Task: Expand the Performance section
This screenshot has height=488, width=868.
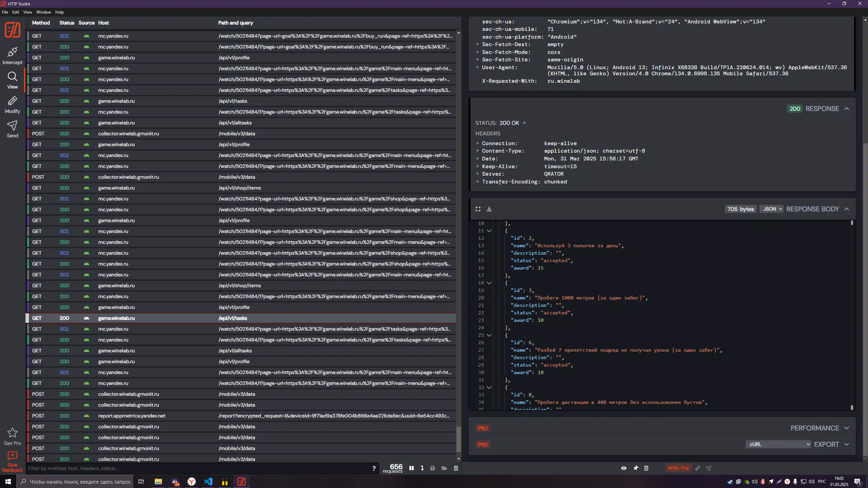Action: pos(847,428)
